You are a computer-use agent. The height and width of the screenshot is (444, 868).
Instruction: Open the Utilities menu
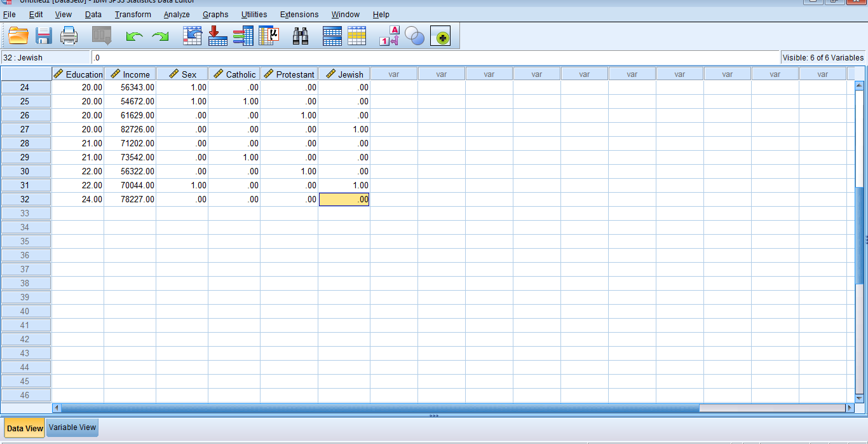click(x=254, y=14)
